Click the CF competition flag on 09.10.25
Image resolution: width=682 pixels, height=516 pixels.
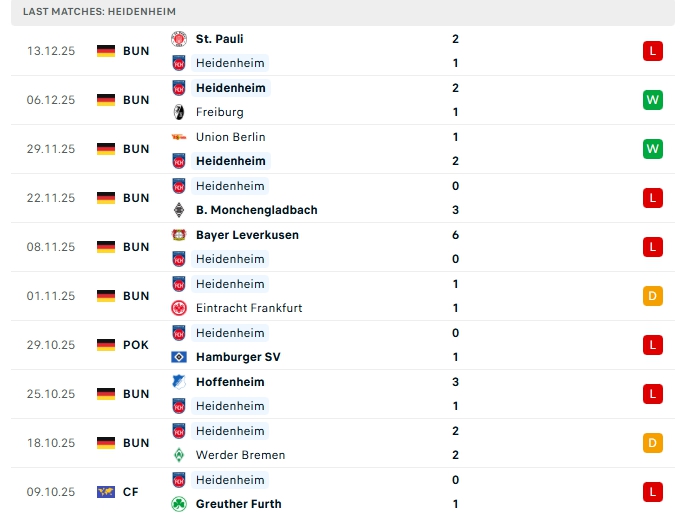pyautogui.click(x=106, y=492)
